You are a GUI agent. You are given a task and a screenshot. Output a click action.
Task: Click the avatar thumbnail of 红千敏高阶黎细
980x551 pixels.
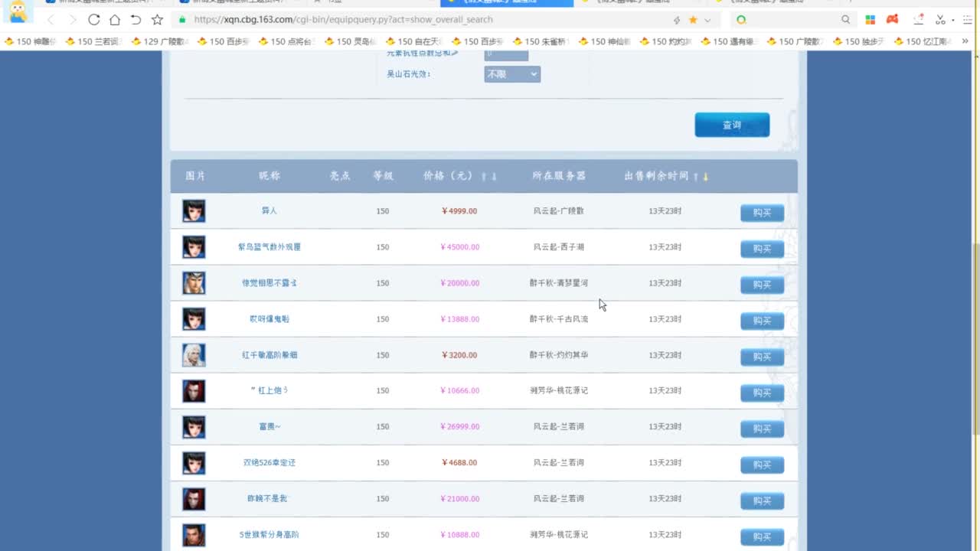[x=194, y=355]
